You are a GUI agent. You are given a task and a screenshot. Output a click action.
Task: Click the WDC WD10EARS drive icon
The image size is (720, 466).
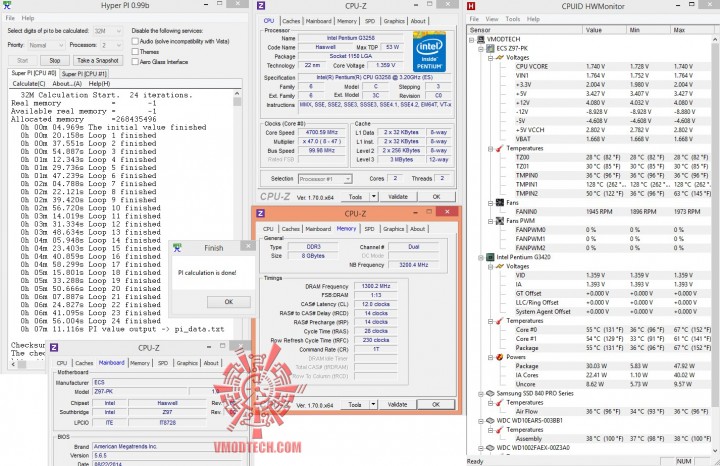(490, 421)
